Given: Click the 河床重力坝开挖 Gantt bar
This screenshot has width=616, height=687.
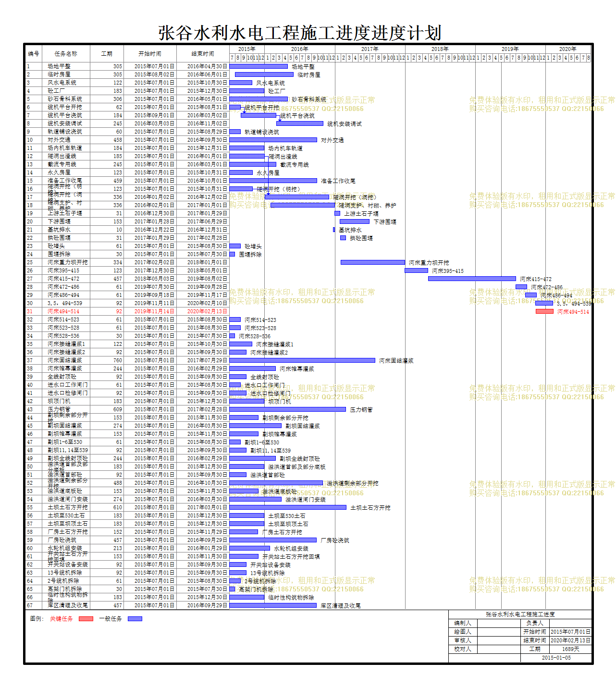Looking at the screenshot, I should click(x=373, y=262).
